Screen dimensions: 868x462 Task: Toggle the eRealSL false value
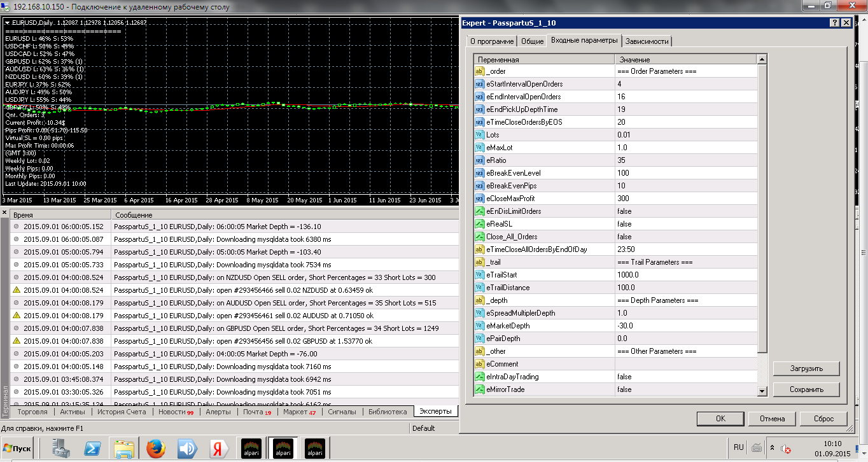[685, 224]
